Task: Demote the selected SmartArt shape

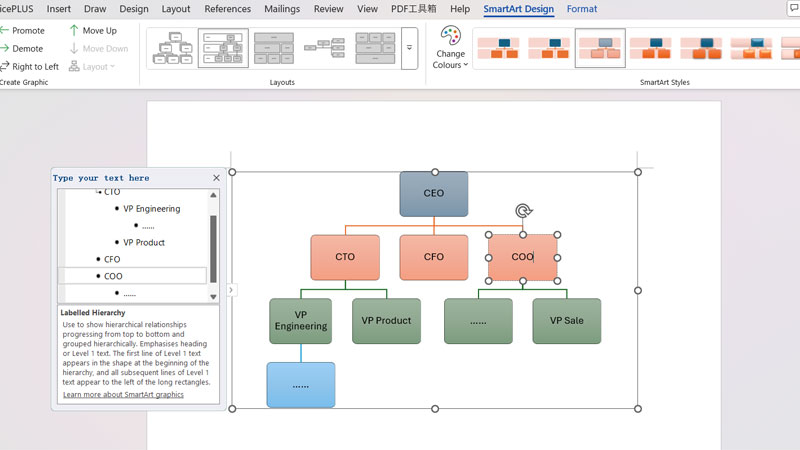Action: pyautogui.click(x=24, y=48)
